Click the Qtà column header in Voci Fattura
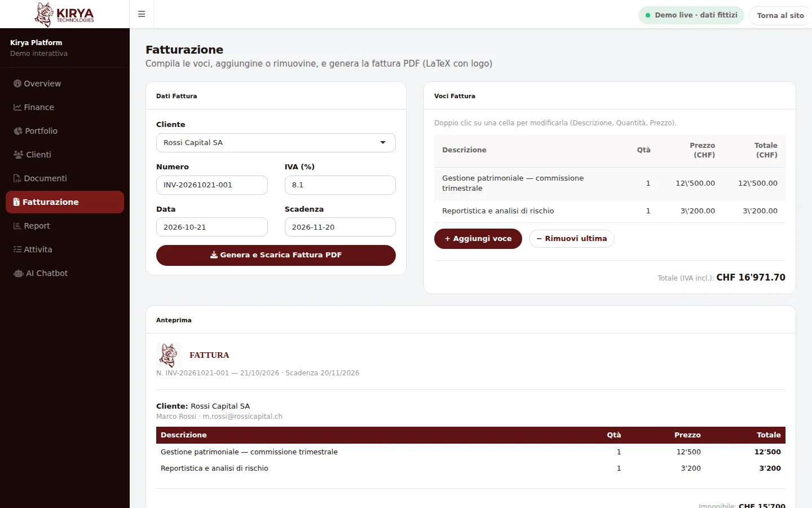 [643, 150]
